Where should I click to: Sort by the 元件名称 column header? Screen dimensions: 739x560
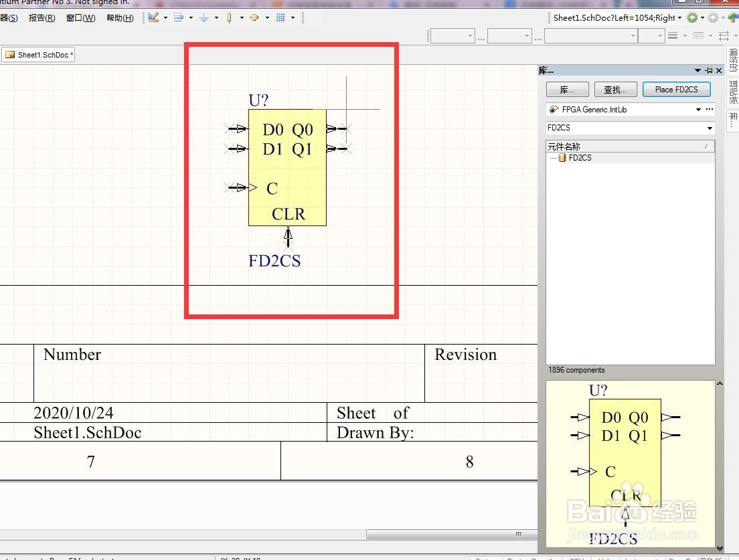click(x=631, y=147)
